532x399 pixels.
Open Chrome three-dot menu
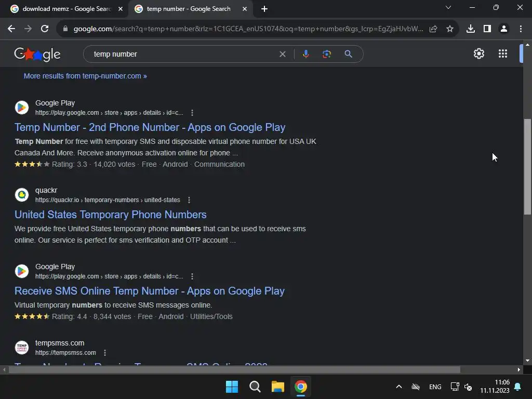point(521,29)
